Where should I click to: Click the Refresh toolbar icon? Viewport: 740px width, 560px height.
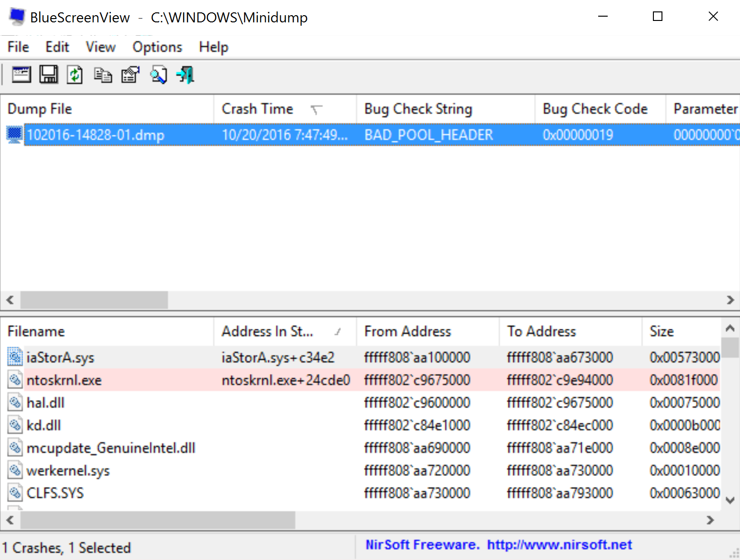(75, 75)
